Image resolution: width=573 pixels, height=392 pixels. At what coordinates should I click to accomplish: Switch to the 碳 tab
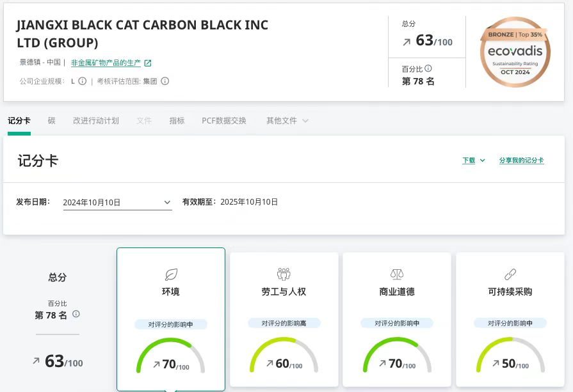pyautogui.click(x=52, y=121)
